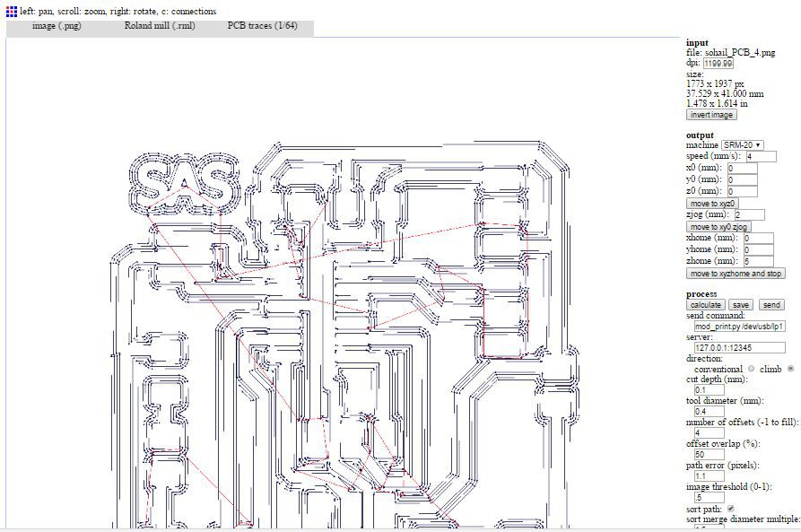Select the PCB traces (1/64) process tab
801x532 pixels.
pyautogui.click(x=263, y=25)
